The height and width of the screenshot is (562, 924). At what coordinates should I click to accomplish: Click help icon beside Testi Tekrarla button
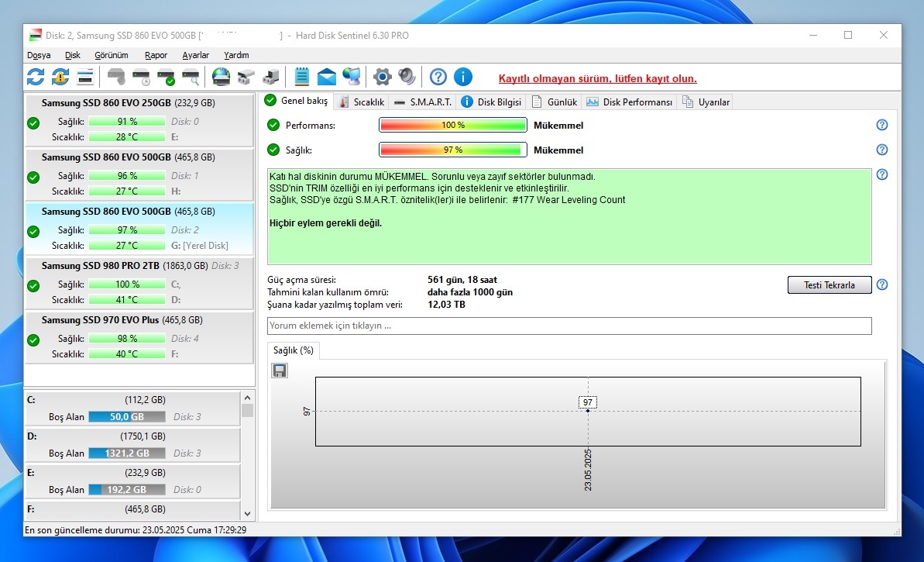click(881, 284)
